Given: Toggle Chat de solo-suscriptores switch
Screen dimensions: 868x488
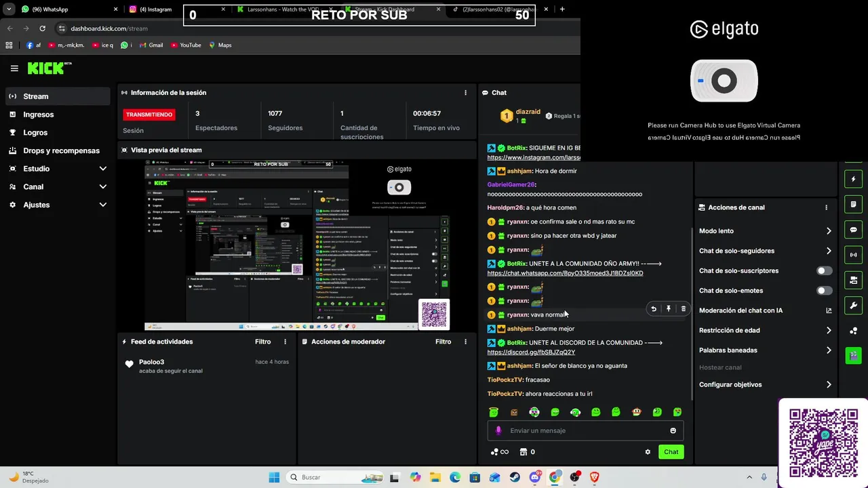Looking at the screenshot, I should coord(824,270).
